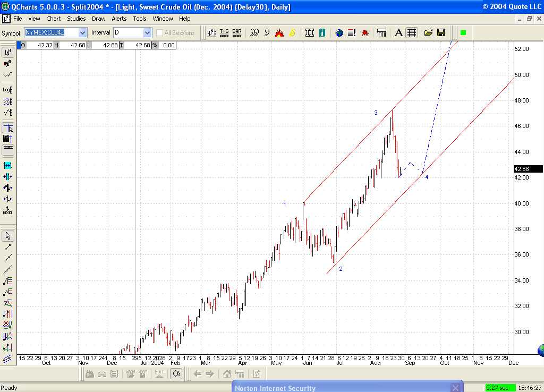
Task: Click the teal info 'i' icon
Action: pyautogui.click(x=322, y=32)
